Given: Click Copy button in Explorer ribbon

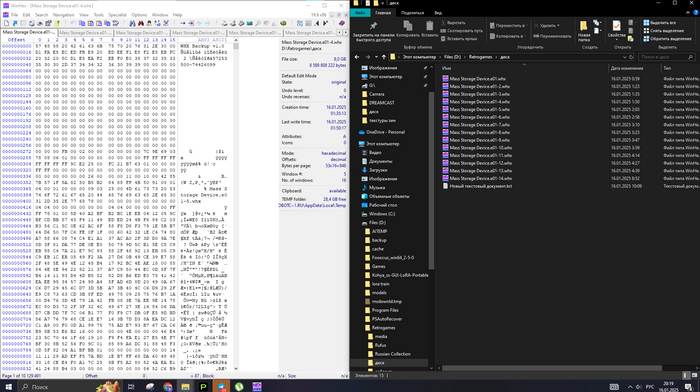Looking at the screenshot, I should pyautogui.click(x=408, y=29).
